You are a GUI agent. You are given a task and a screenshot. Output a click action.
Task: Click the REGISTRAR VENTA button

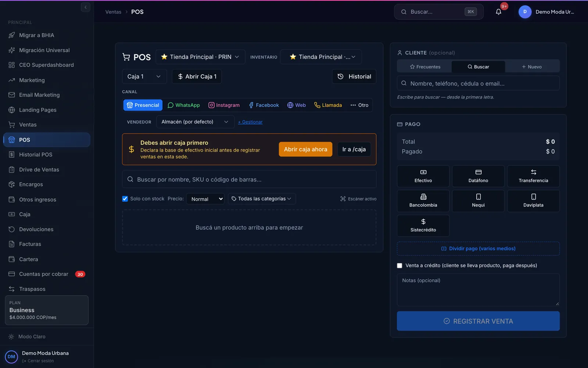coord(478,321)
